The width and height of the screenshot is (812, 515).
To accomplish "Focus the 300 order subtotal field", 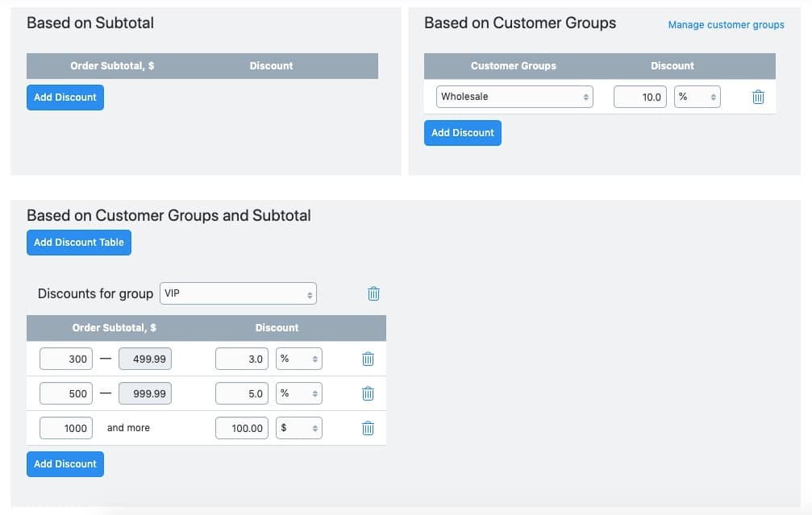I will tap(66, 359).
